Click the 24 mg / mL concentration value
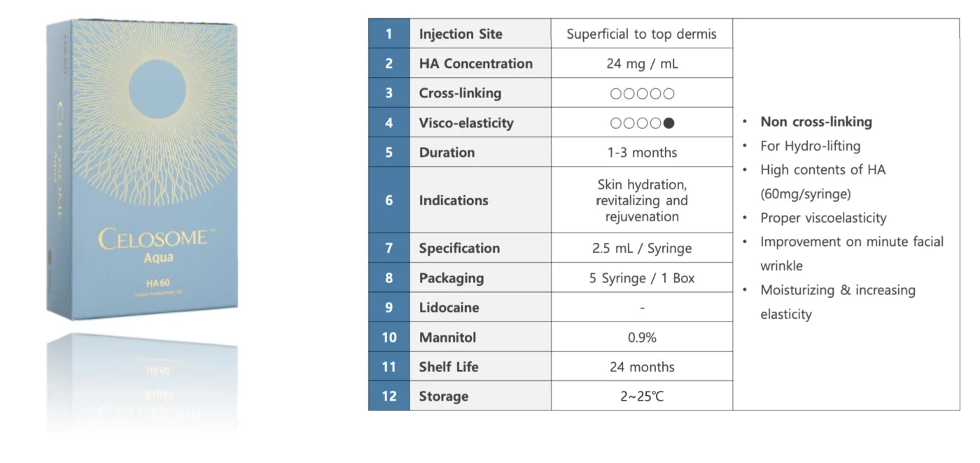Viewport: 980px width, 463px height. 642,64
